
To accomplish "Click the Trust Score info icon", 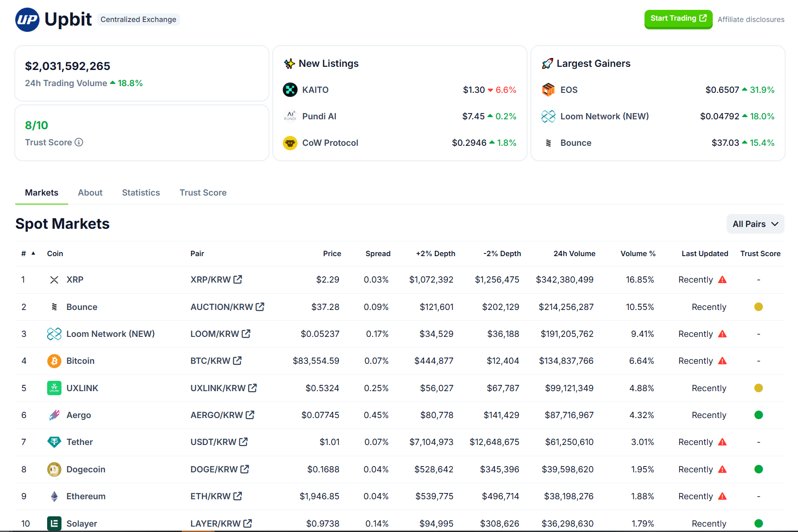I will 79,142.
